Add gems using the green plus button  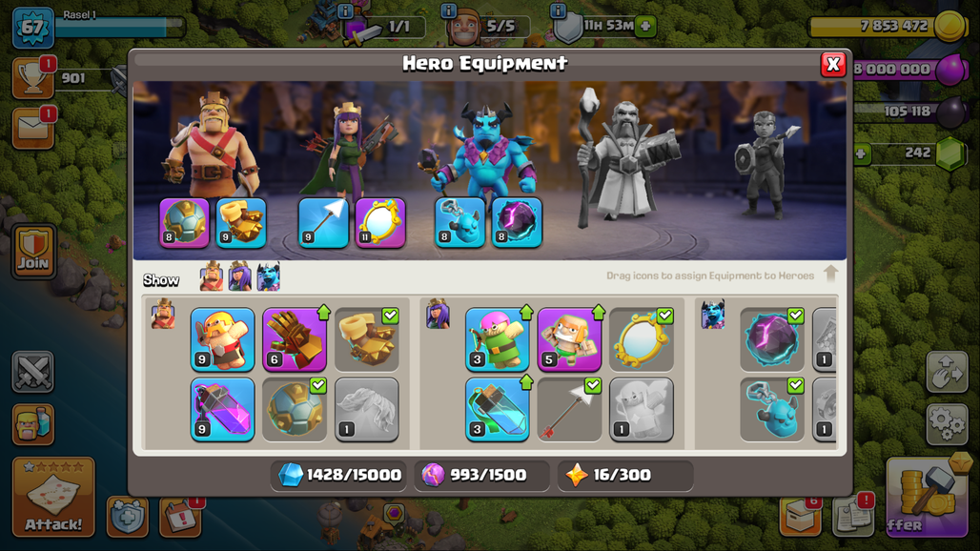862,153
